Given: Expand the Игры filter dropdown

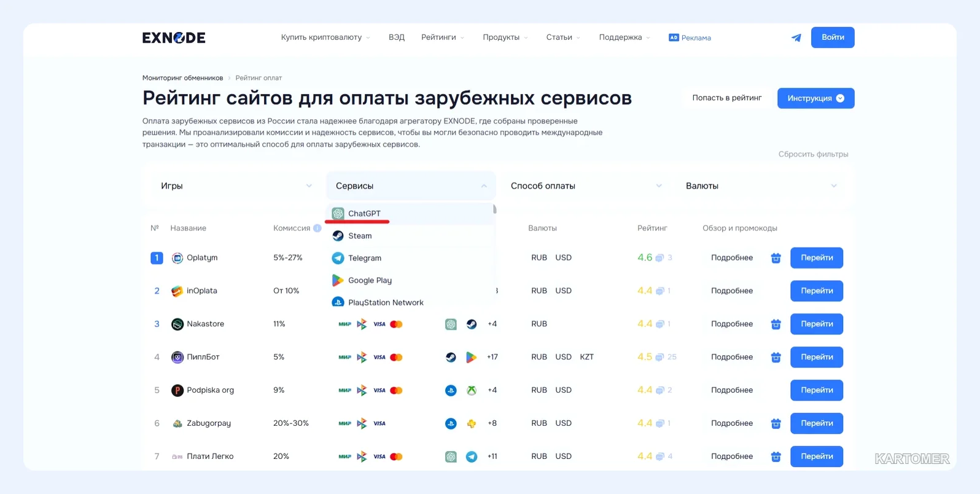Looking at the screenshot, I should click(236, 186).
